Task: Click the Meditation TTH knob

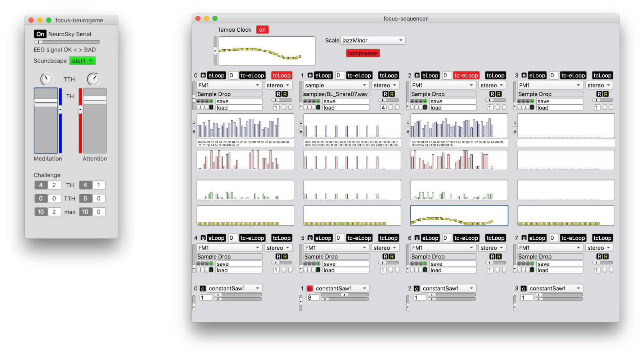Action: (x=47, y=79)
